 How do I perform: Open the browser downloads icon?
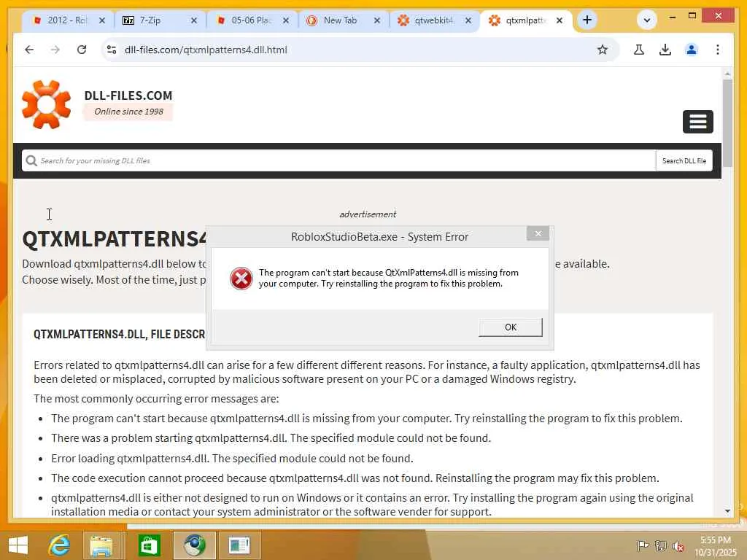click(665, 50)
